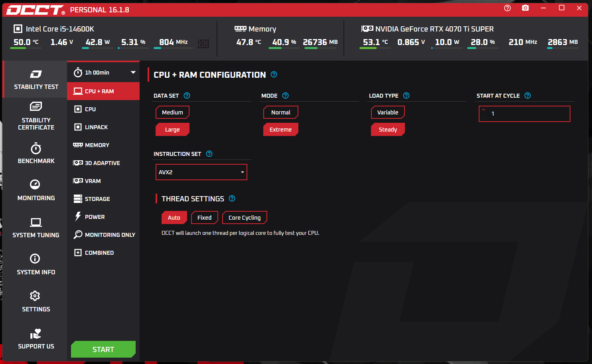Click the Start at Cycle input field
This screenshot has height=364, width=592.
pos(524,114)
